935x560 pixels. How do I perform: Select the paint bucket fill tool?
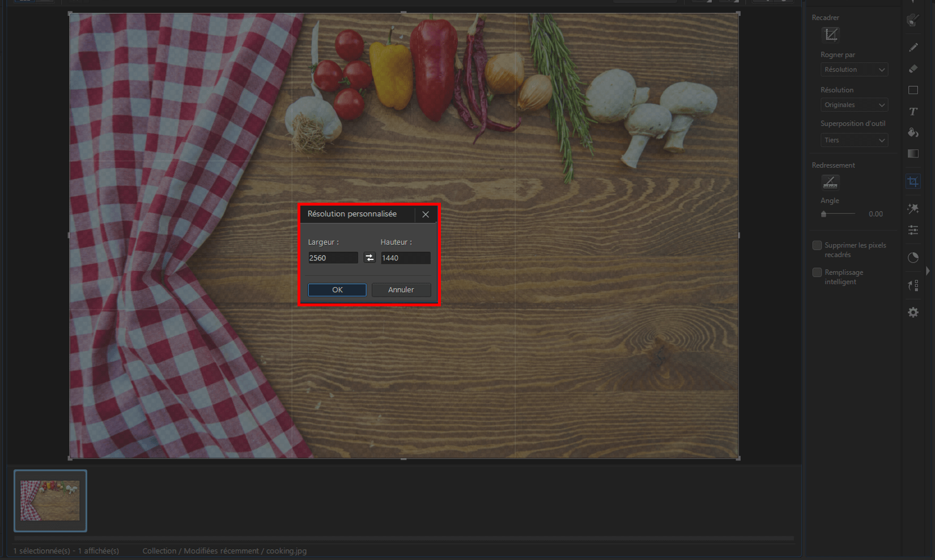point(913,132)
